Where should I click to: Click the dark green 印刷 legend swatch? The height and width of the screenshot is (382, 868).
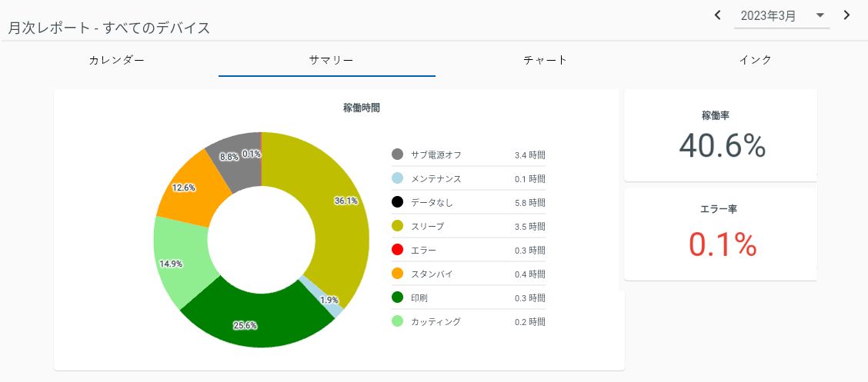(x=397, y=297)
